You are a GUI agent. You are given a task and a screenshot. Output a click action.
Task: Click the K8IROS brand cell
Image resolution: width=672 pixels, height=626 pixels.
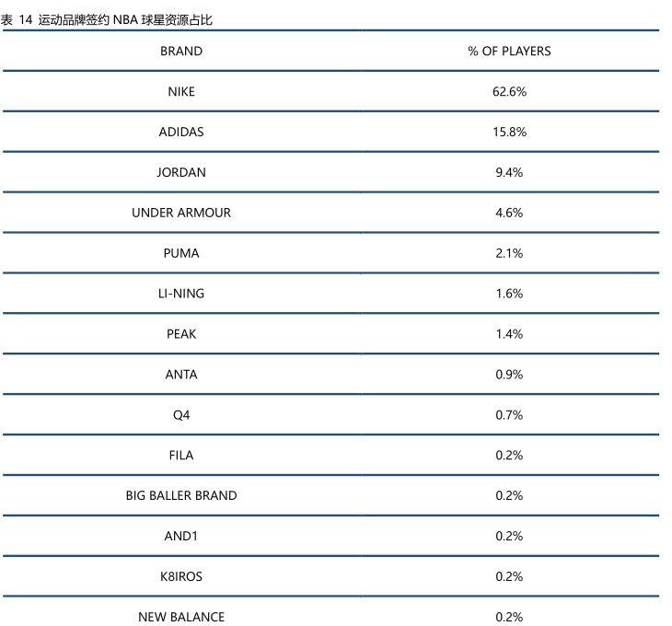pos(181,577)
